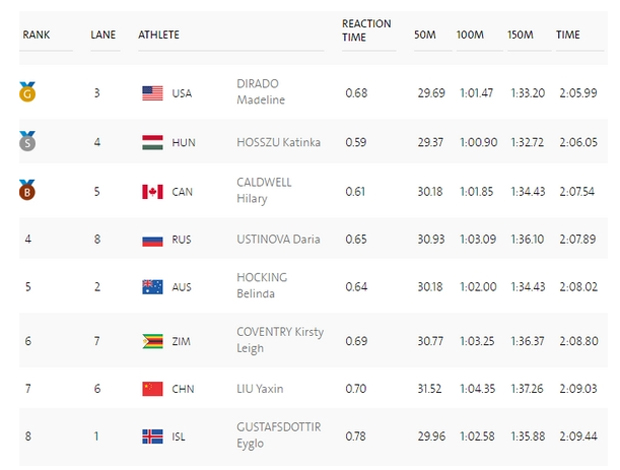This screenshot has height=470, width=620.
Task: Click the Australia flag icon
Action: pyautogui.click(x=152, y=287)
